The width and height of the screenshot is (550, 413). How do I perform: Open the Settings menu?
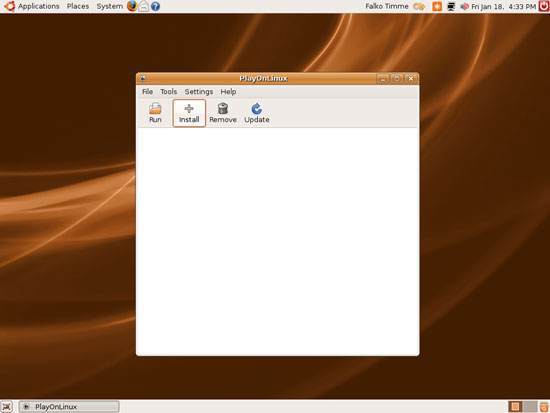199,92
